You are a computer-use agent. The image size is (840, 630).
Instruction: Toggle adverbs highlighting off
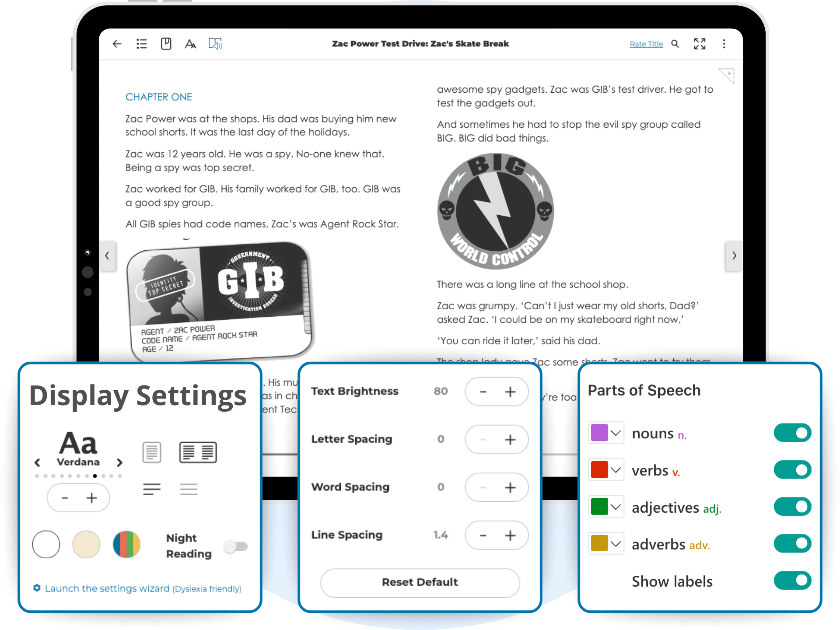[x=793, y=544]
